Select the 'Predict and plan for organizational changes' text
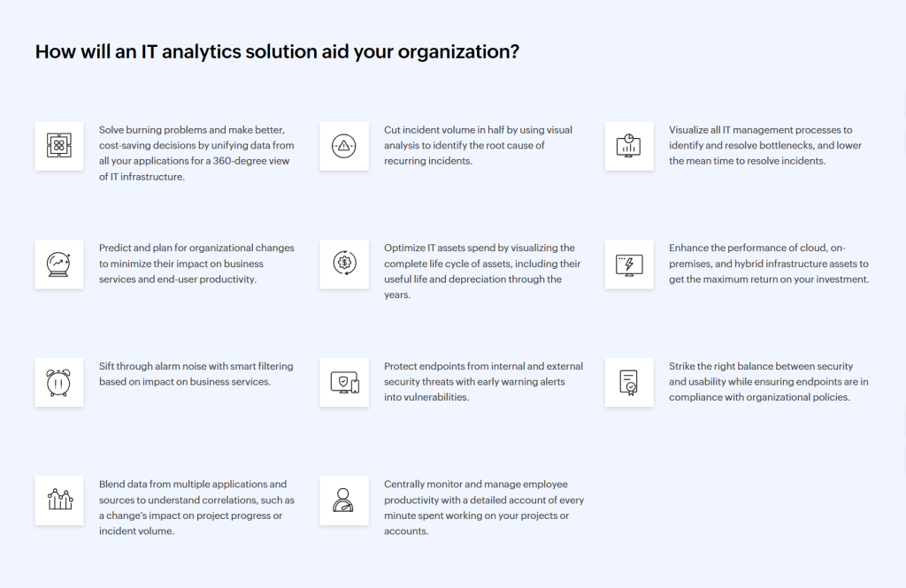The height and width of the screenshot is (588, 906). coord(197,263)
